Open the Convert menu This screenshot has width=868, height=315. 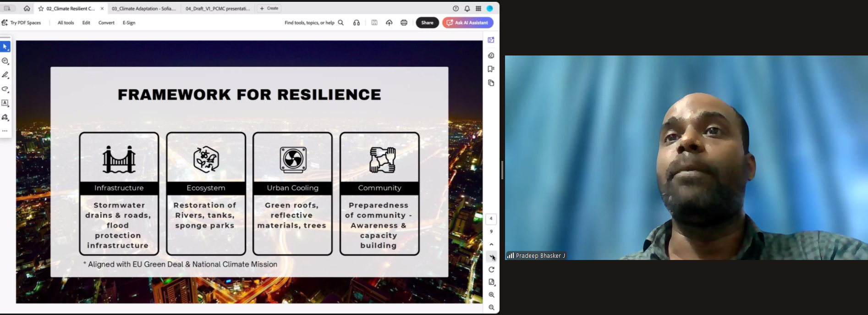point(106,23)
